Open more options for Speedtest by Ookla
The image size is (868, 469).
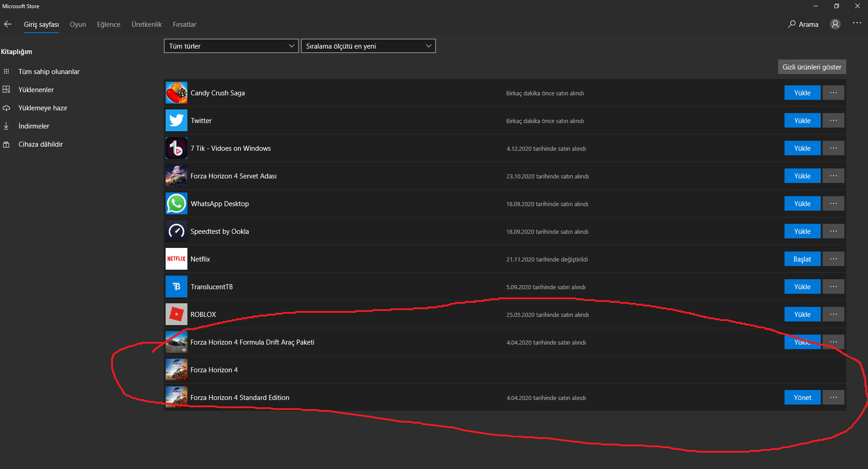coord(834,232)
